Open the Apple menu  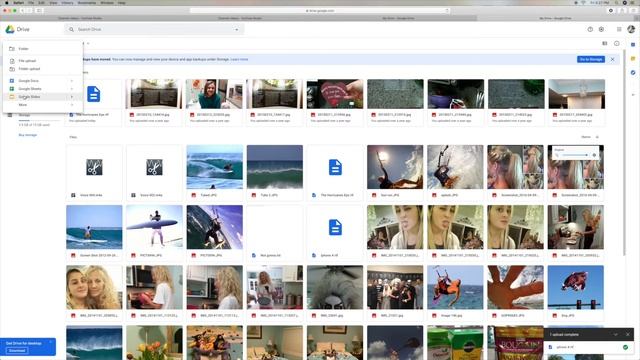click(7, 2)
